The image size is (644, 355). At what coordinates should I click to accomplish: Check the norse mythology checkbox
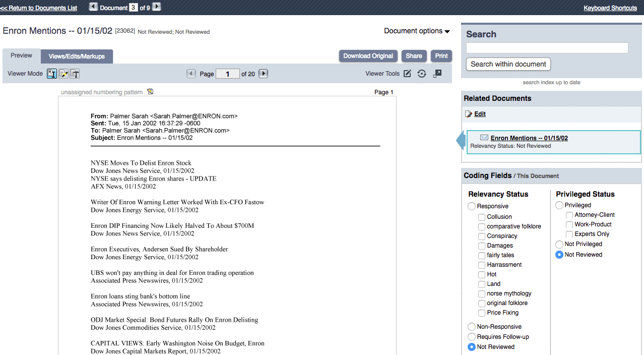(482, 293)
